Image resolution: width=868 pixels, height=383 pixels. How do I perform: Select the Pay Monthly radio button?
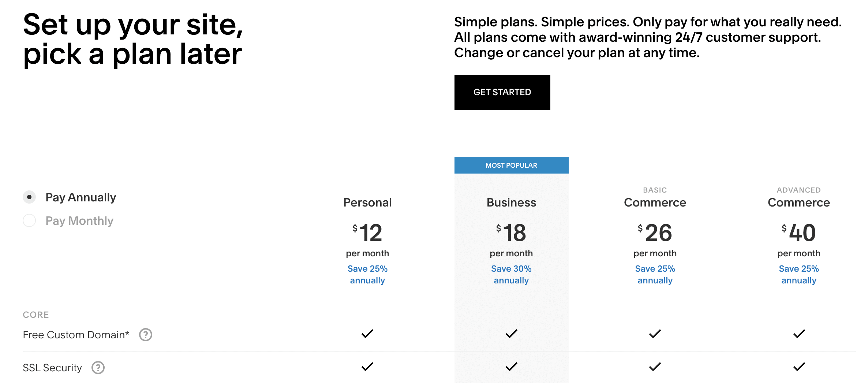tap(29, 220)
